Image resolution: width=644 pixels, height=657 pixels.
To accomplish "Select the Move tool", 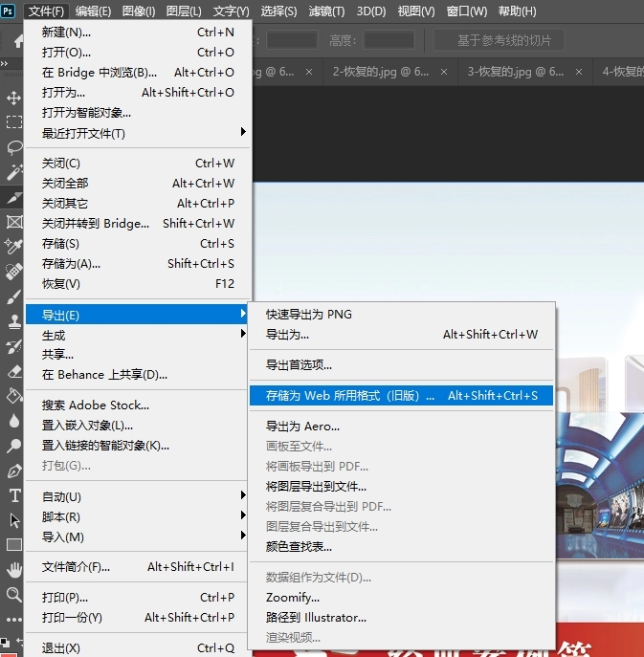I will (x=13, y=98).
